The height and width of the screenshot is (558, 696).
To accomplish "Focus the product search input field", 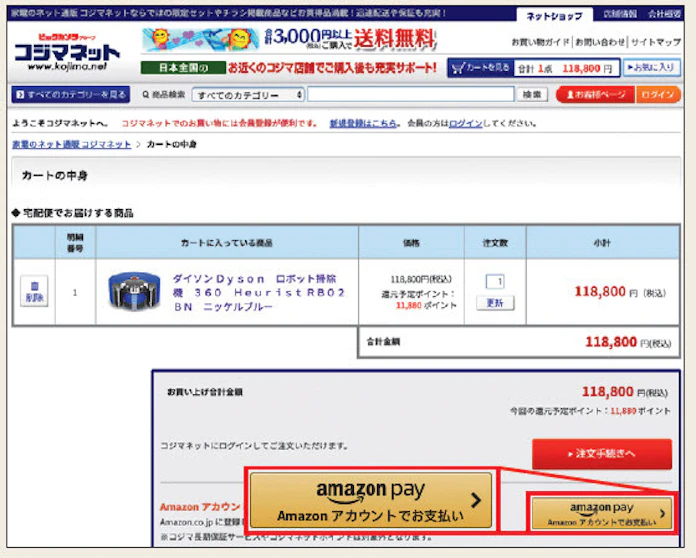I will (x=411, y=95).
